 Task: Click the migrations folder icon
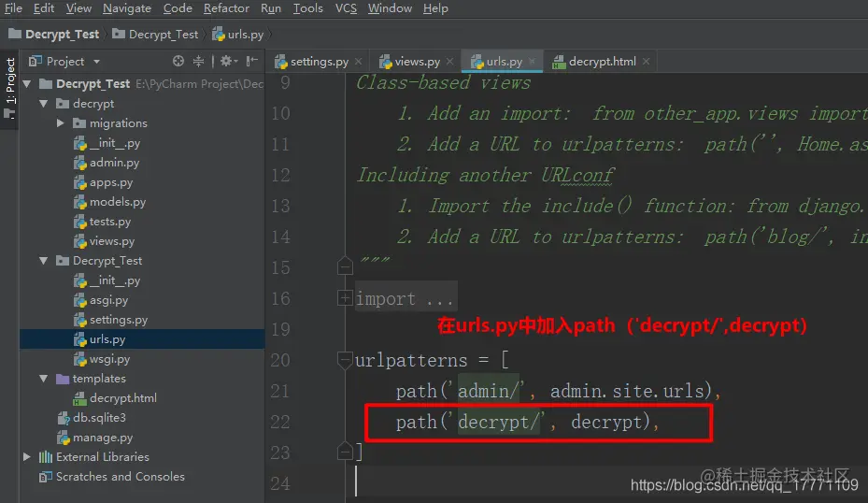(79, 123)
